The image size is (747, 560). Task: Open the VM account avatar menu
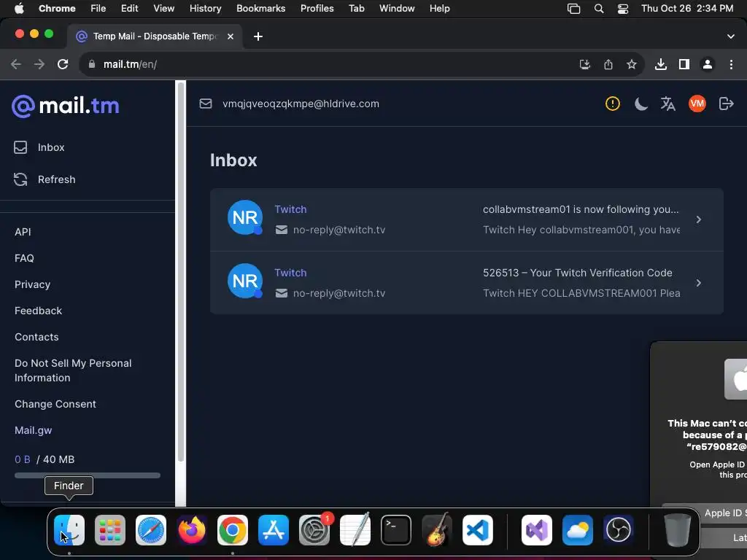[697, 104]
